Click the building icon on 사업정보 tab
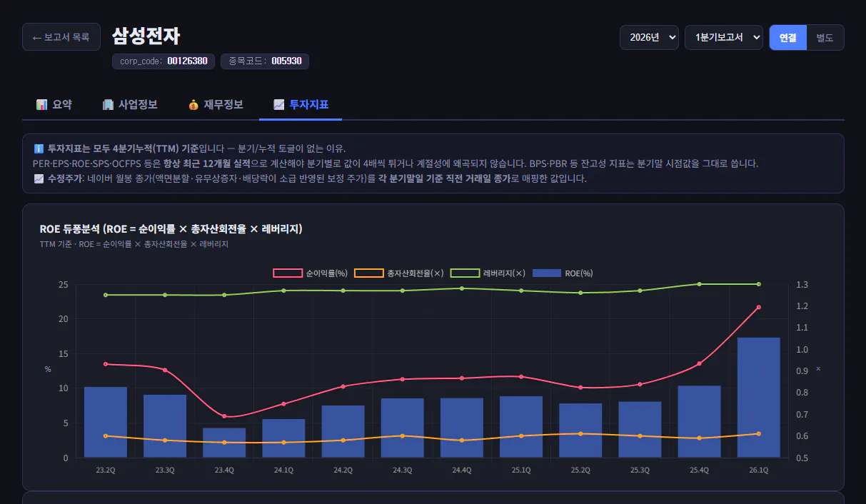Screen dimensions: 866x504 coord(108,105)
